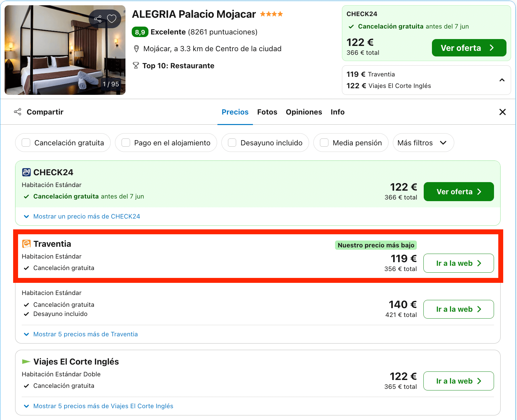Click Ir a la web for El Corte Inglés
517x420 pixels.
point(459,381)
